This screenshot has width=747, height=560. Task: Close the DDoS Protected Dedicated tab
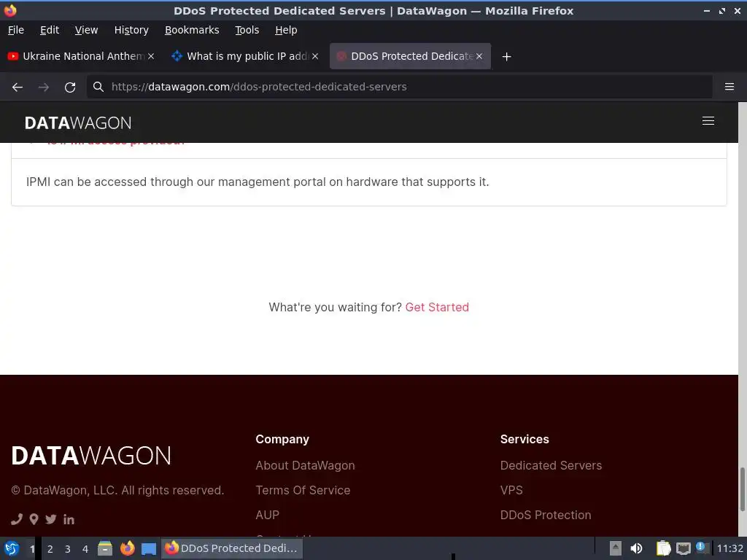(479, 56)
